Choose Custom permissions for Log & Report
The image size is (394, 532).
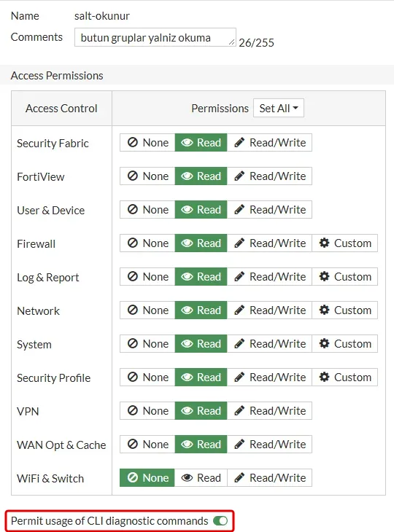[x=344, y=276]
